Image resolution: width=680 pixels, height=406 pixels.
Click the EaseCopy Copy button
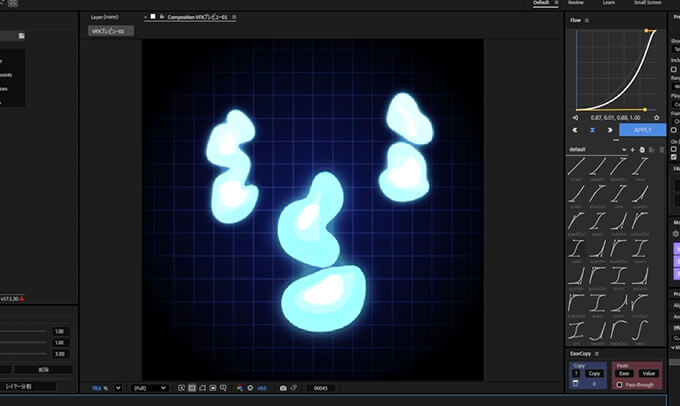coord(594,373)
